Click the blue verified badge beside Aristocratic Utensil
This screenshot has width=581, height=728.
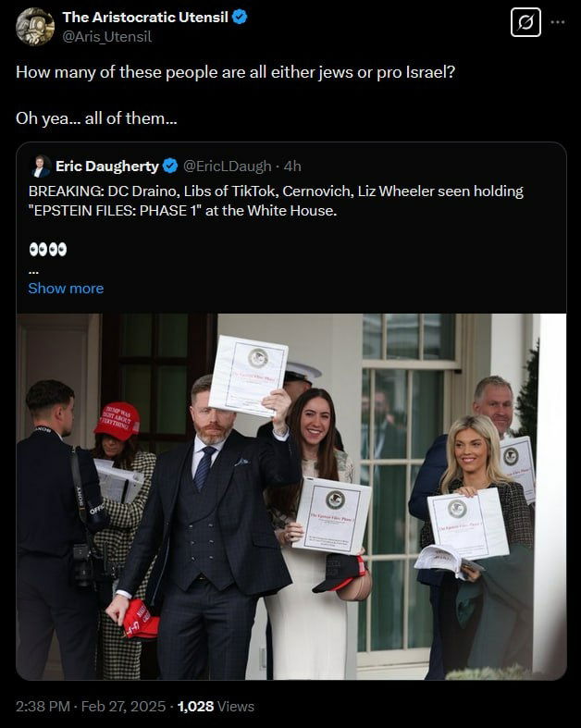[x=240, y=18]
